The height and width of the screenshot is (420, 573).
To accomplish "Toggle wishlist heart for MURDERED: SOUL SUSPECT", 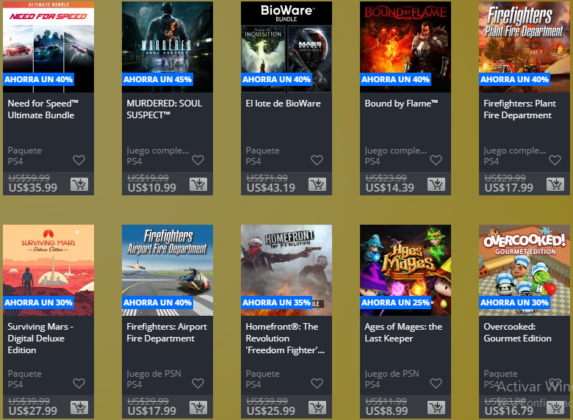I will click(x=198, y=160).
